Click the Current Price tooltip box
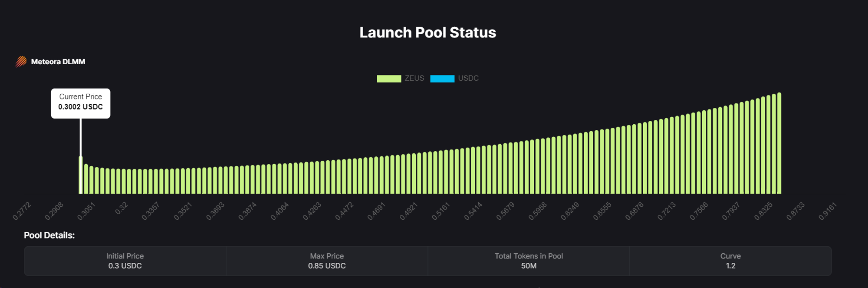868x288 pixels. [81, 103]
